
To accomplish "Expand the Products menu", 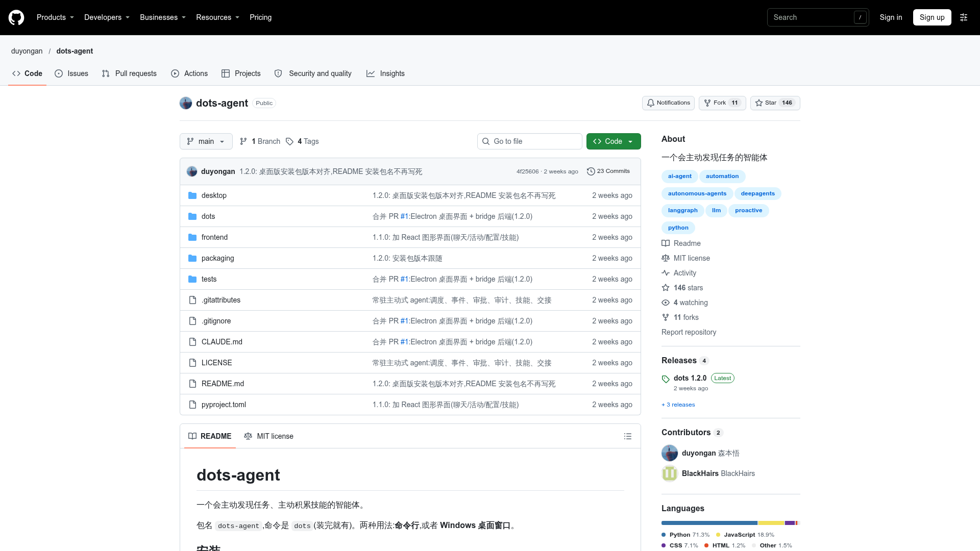I will click(55, 17).
